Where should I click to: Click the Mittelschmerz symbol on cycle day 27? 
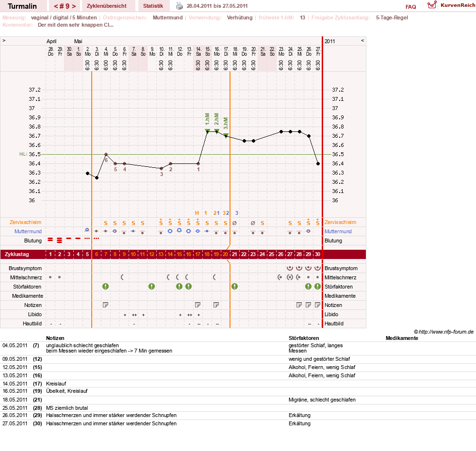[x=290, y=277]
